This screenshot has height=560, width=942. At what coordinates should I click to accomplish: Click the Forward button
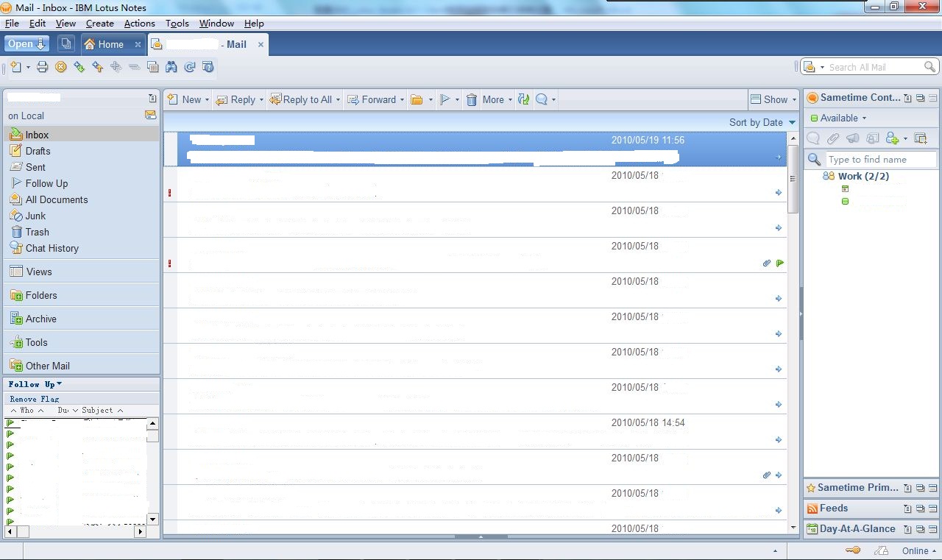[x=372, y=99]
